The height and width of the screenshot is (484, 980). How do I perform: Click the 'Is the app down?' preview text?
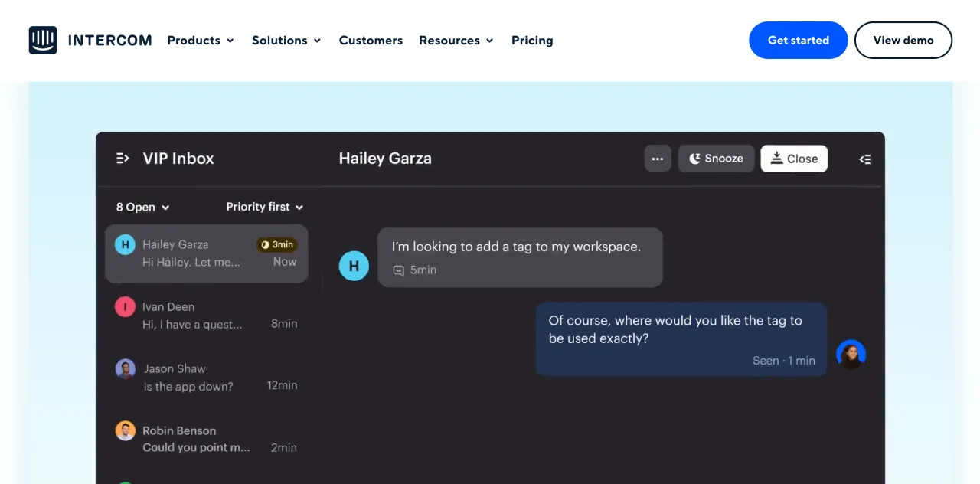coord(188,387)
